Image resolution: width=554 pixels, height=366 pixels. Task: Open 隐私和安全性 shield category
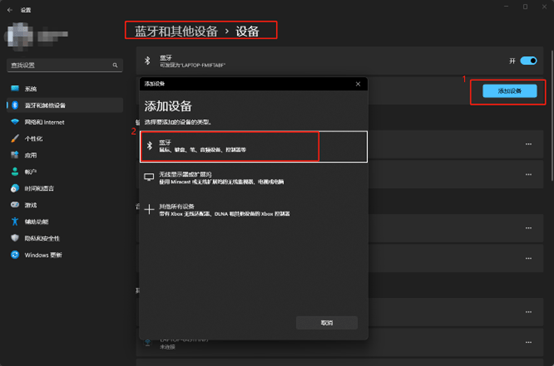coord(65,238)
